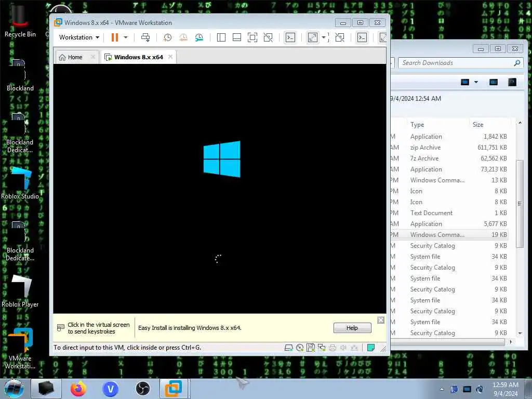Click the USB controller status icon
The height and width of the screenshot is (399, 532).
[x=354, y=348]
